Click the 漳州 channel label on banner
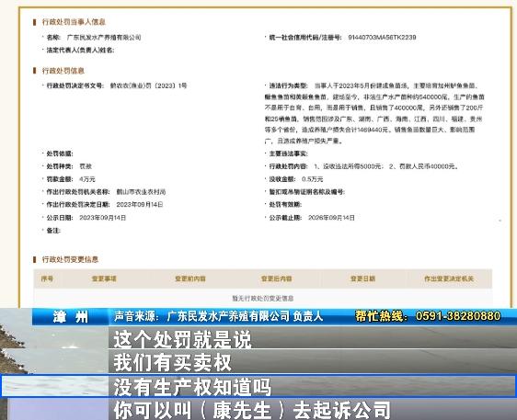This screenshot has height=420, width=517. (x=71, y=317)
